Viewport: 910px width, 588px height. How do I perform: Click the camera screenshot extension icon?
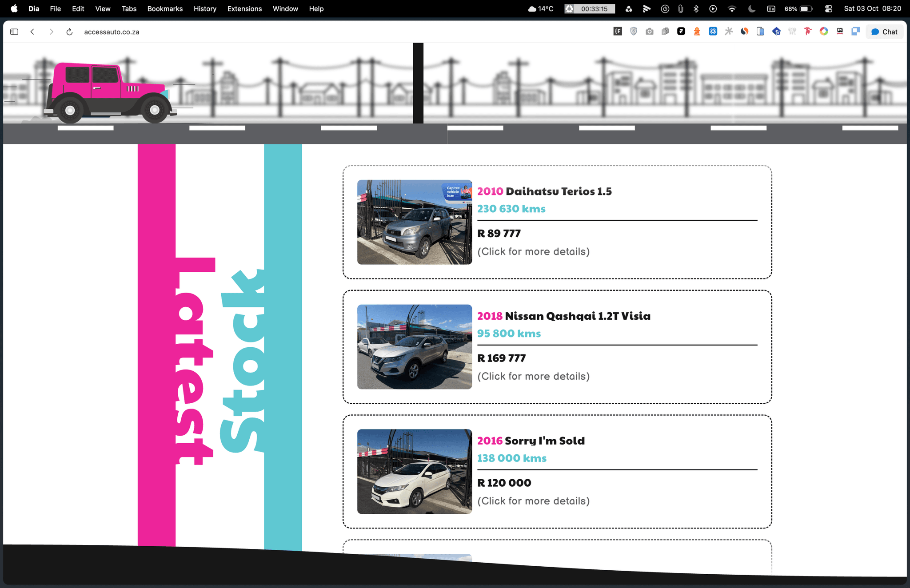pyautogui.click(x=650, y=32)
